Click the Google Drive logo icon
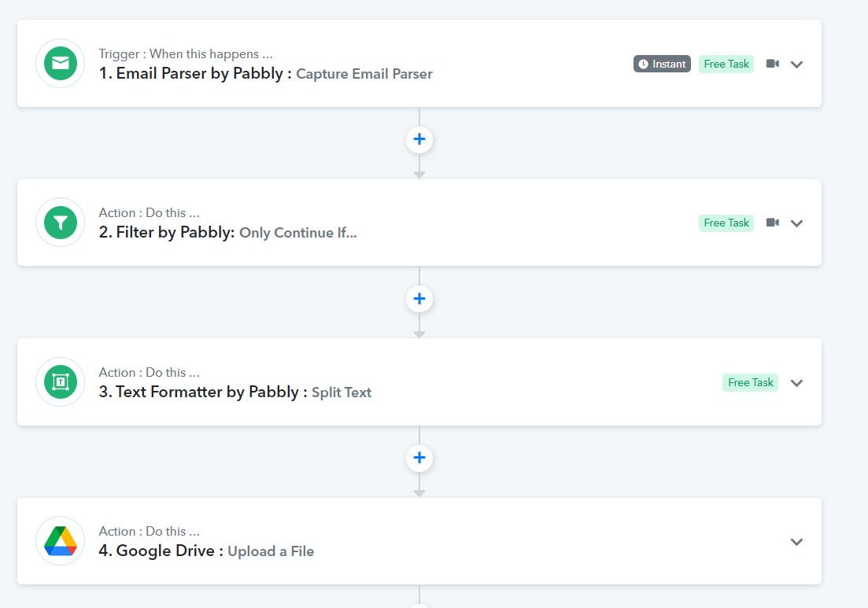The image size is (868, 608). (61, 541)
